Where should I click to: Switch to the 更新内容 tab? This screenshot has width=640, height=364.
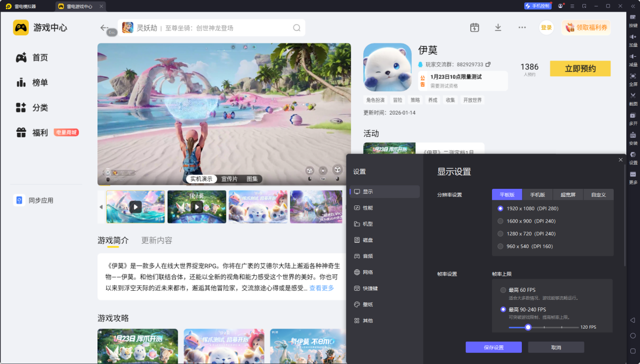coord(157,240)
